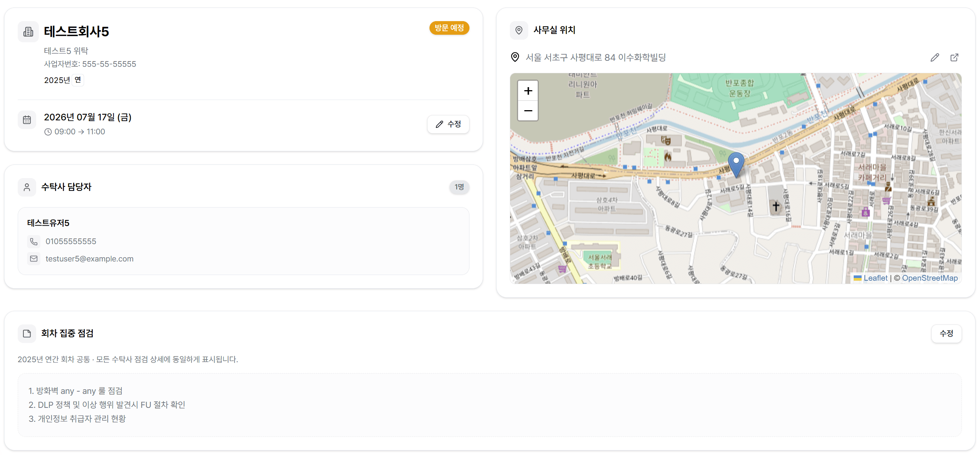This screenshot has height=455, width=980.
Task: Click the date 2026년 07월 17일 (금)
Action: pyautogui.click(x=87, y=117)
